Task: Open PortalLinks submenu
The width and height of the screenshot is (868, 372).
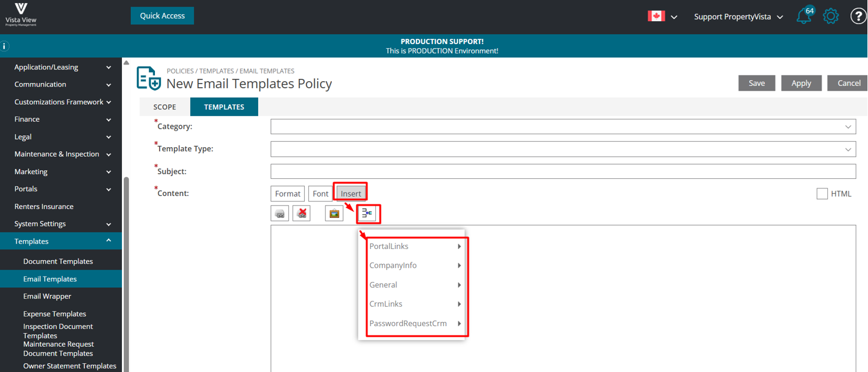Action: pos(415,246)
